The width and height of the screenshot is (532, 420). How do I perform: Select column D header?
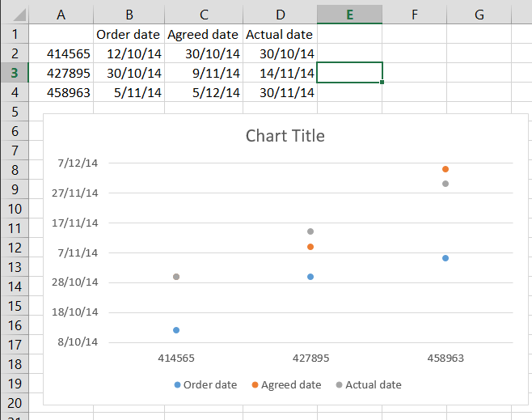(281, 15)
